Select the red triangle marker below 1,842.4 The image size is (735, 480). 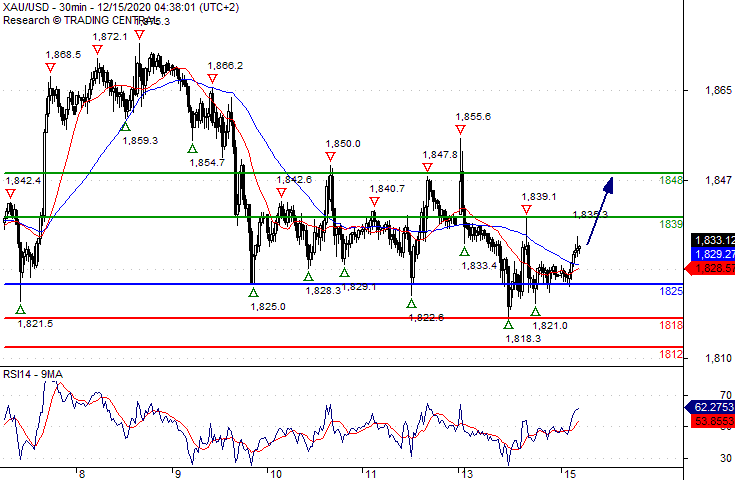(x=10, y=194)
